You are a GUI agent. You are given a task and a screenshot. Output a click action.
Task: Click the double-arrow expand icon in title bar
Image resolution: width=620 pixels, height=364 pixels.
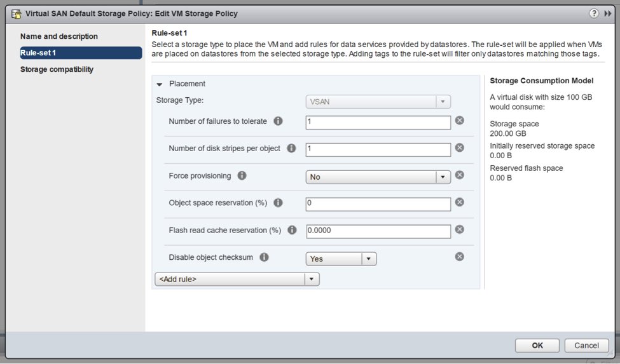tap(608, 14)
